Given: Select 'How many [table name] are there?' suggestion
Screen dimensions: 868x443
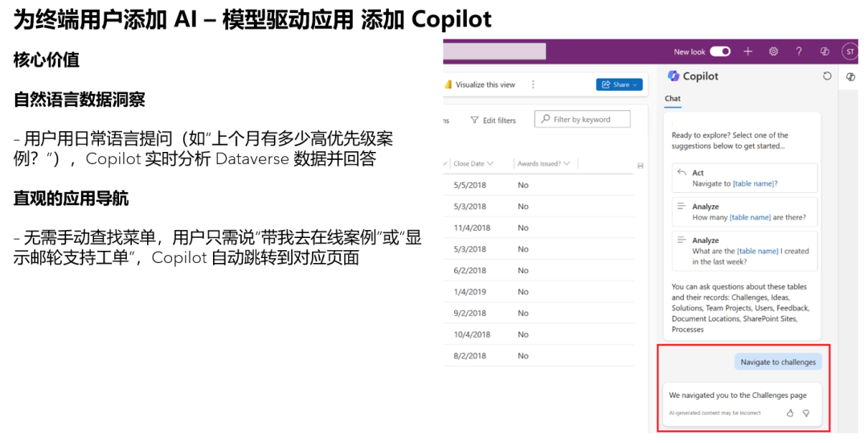Looking at the screenshot, I should (x=744, y=212).
